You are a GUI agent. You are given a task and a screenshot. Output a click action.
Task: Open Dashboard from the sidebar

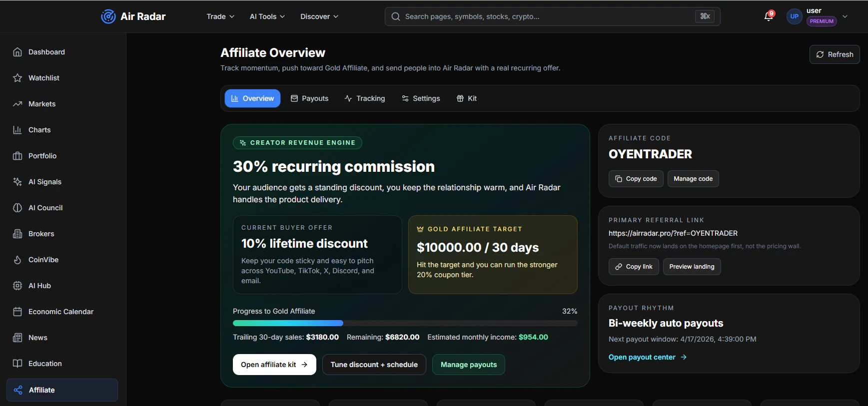[62, 52]
